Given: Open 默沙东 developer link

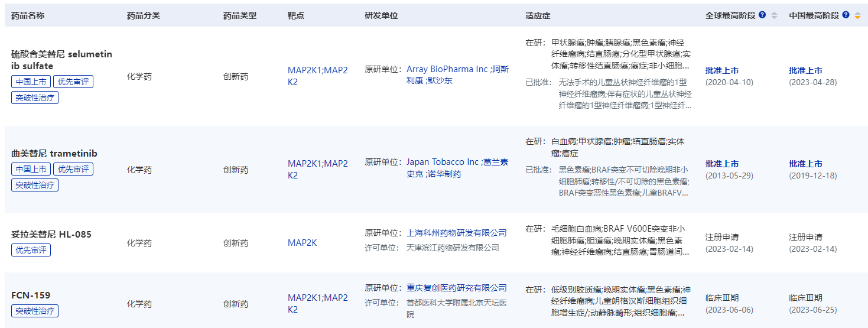Looking at the screenshot, I should click(x=441, y=80).
